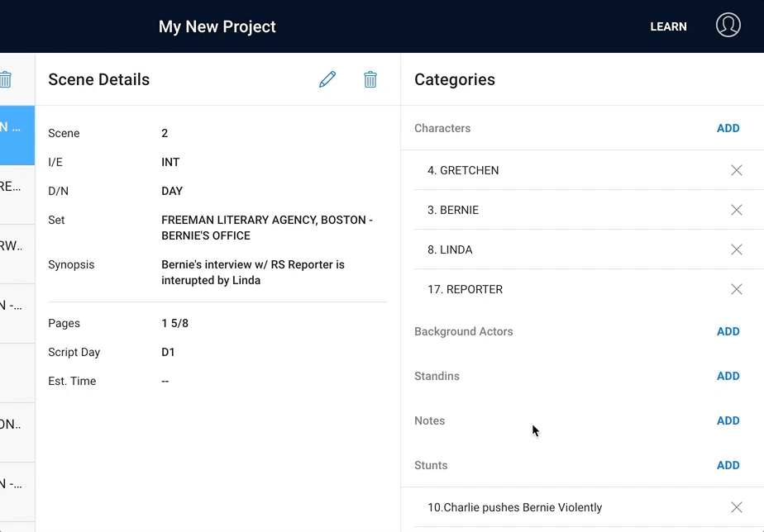Image resolution: width=764 pixels, height=532 pixels.
Task: Remove GRETCHEN from the Characters list
Action: click(x=737, y=170)
